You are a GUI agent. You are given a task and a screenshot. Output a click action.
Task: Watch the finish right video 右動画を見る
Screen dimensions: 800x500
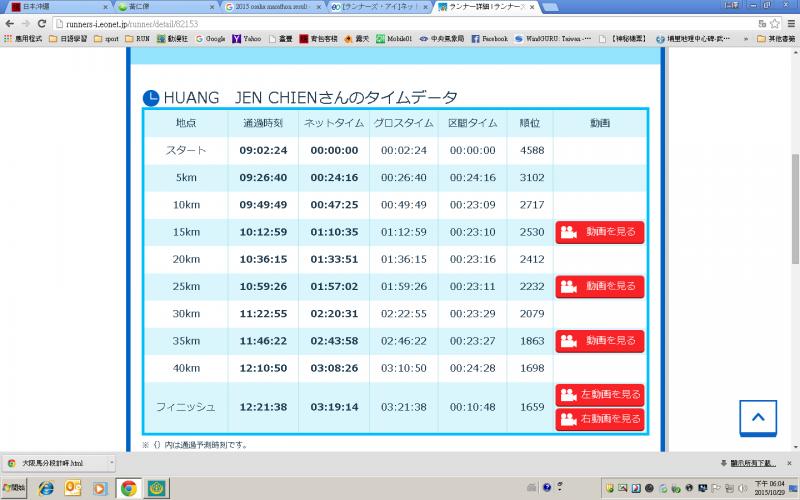coord(599,419)
